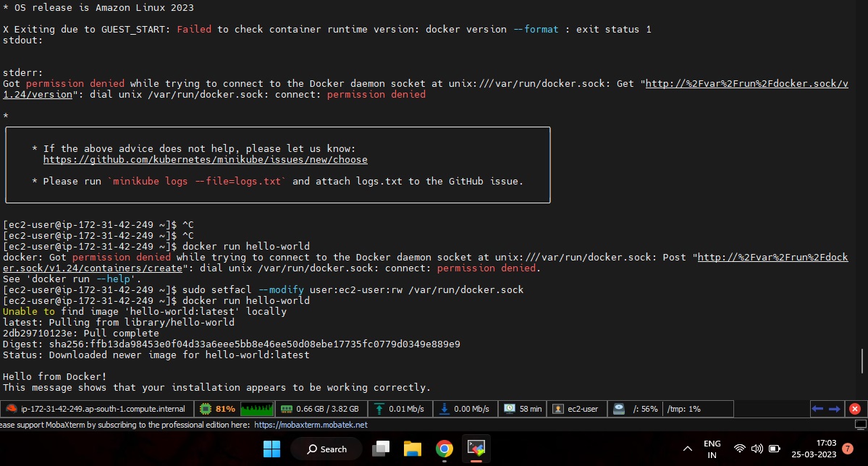The width and height of the screenshot is (868, 466).
Task: Click the download speed arrow icon
Action: click(443, 409)
